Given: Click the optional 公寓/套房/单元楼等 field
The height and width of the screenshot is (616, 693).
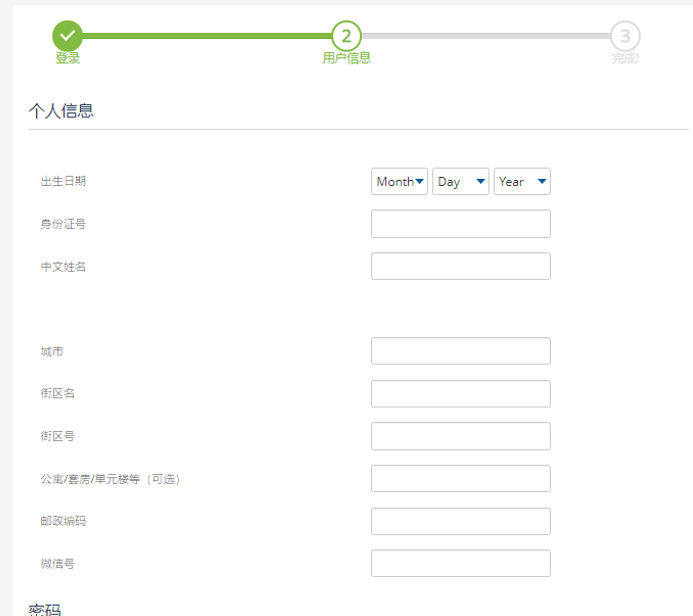Looking at the screenshot, I should (x=460, y=479).
